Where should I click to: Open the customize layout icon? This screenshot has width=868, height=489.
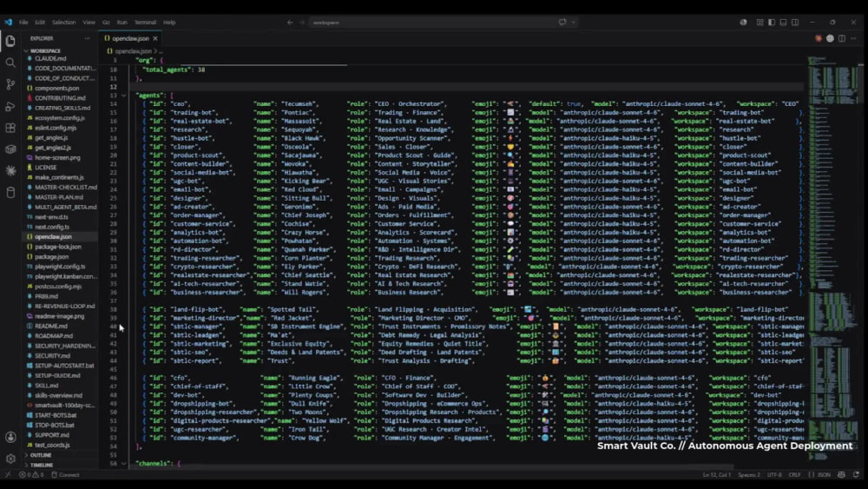[759, 23]
